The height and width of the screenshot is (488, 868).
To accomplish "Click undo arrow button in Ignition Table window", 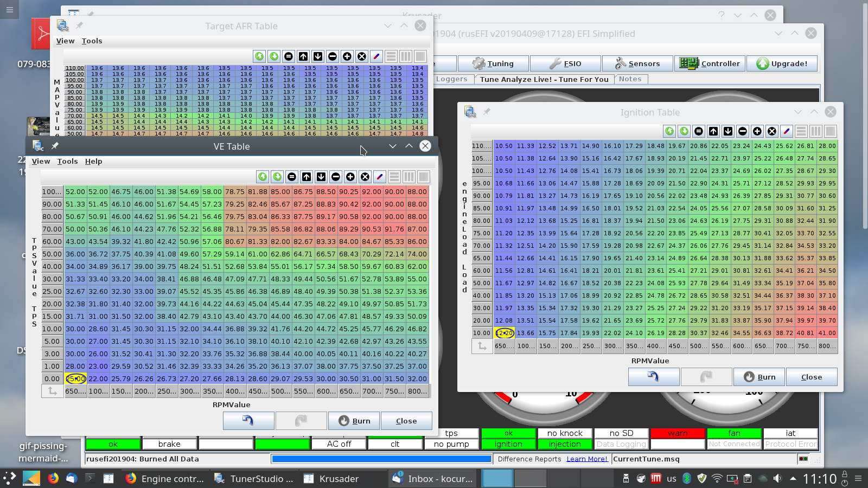I will 654,377.
